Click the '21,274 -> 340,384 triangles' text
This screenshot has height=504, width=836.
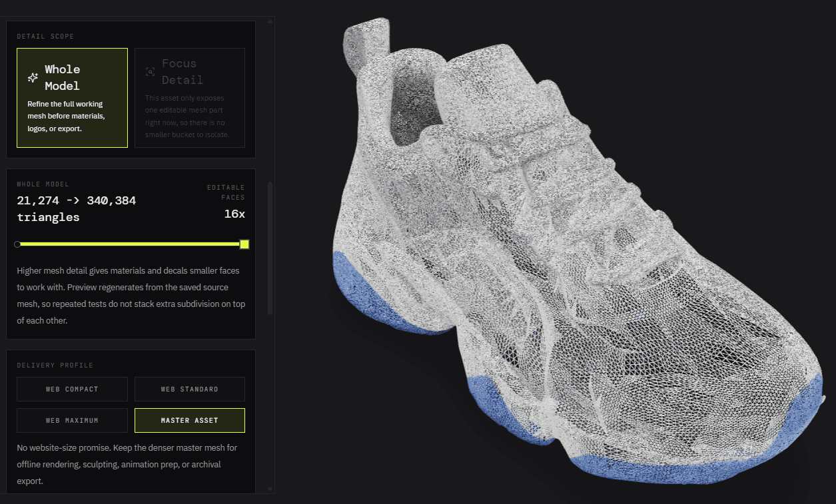coord(77,208)
